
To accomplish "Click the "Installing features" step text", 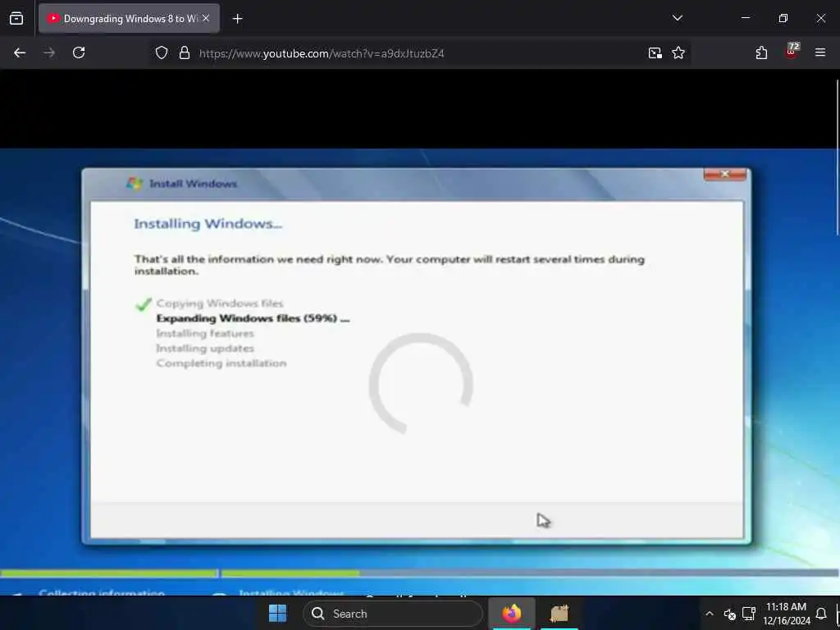I will pyautogui.click(x=204, y=333).
